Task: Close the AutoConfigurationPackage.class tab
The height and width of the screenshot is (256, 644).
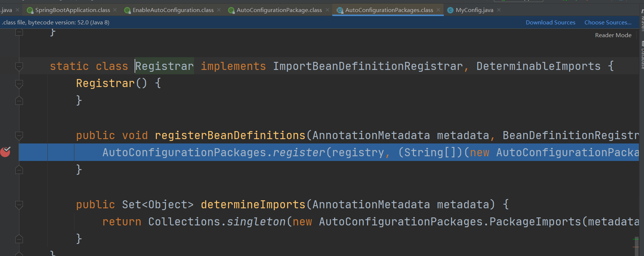Action: click(327, 10)
